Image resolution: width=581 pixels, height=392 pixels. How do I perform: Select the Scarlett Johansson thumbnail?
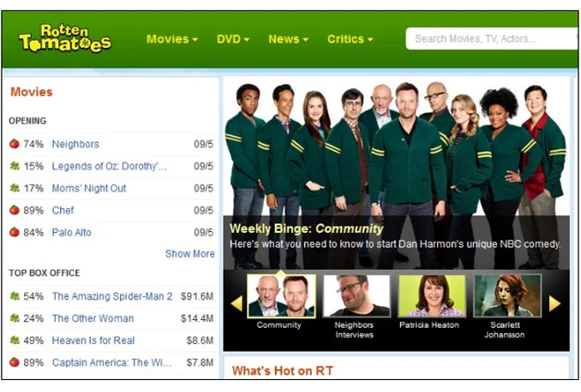click(x=507, y=296)
